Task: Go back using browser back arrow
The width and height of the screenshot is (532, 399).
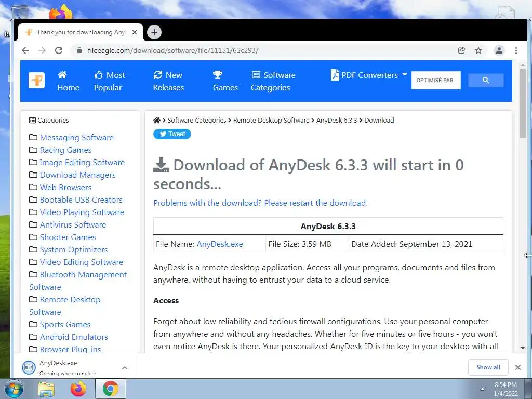Action: tap(25, 50)
